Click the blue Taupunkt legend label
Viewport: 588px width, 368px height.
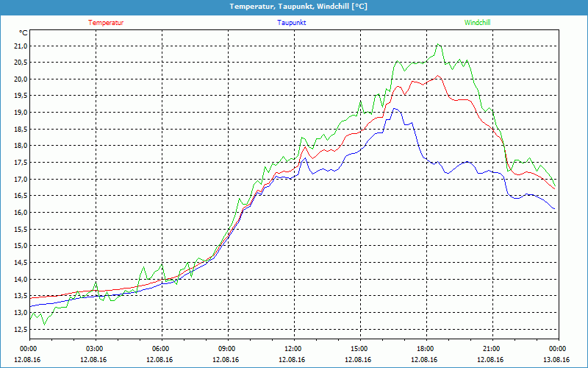(x=292, y=23)
